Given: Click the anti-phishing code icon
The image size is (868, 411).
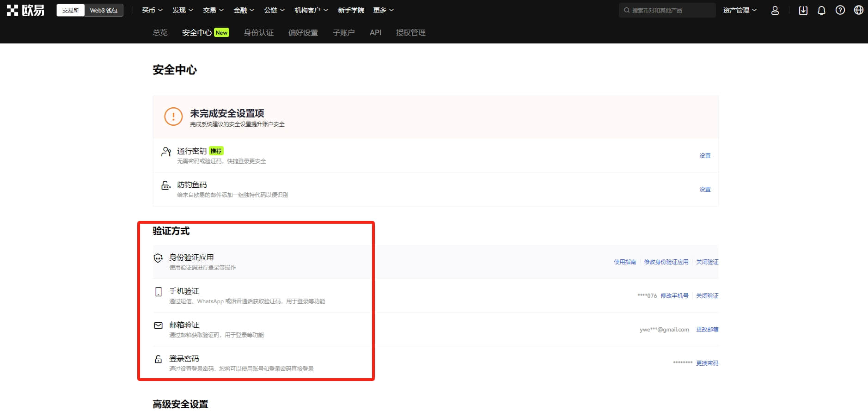Looking at the screenshot, I should tap(166, 185).
